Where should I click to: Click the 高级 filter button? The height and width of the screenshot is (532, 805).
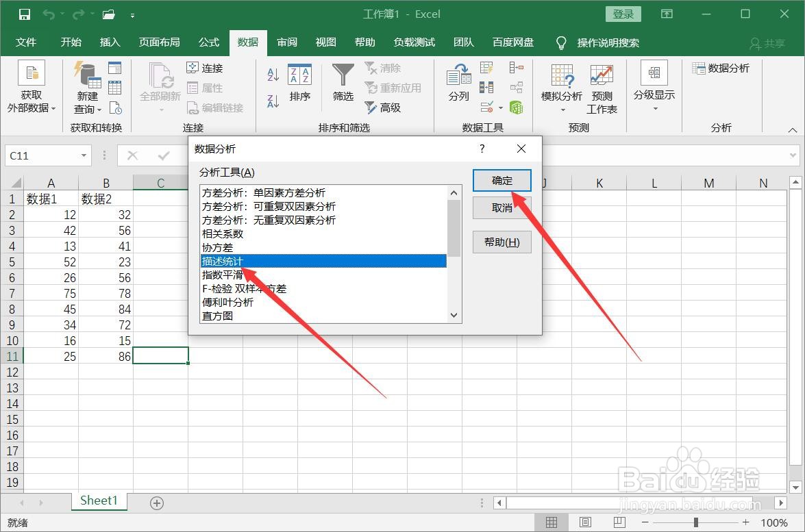pos(383,107)
